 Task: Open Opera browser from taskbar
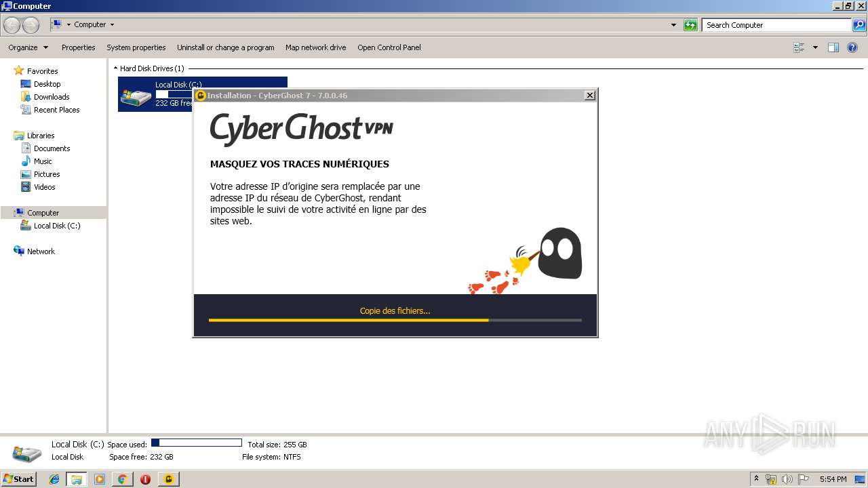tap(145, 479)
